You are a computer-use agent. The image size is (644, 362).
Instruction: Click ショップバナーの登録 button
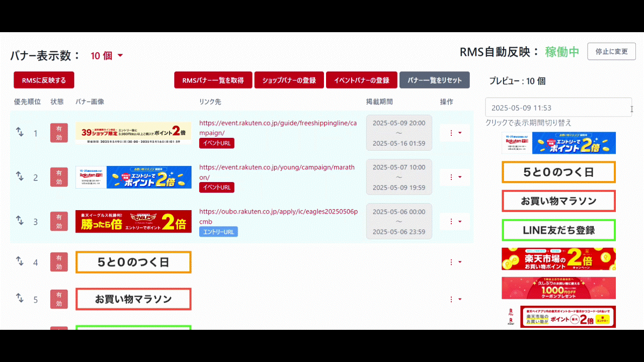tap(289, 80)
